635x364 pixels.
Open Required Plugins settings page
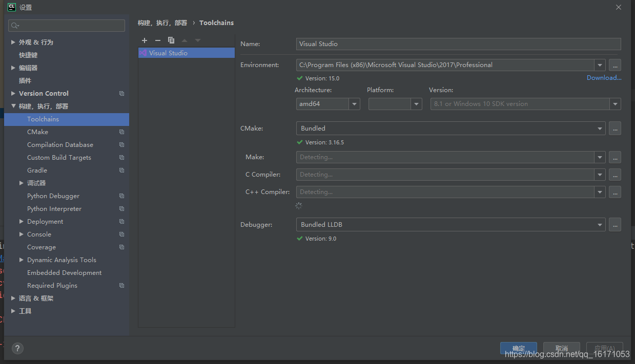click(x=52, y=286)
